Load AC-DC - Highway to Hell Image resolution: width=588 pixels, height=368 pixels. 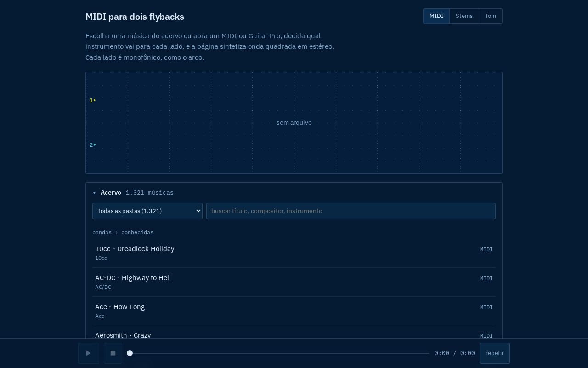[294, 282]
